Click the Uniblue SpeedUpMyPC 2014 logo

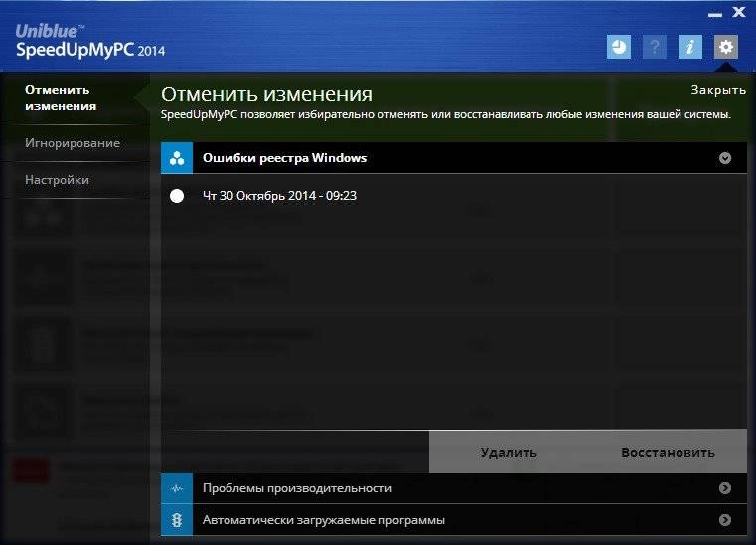90,41
